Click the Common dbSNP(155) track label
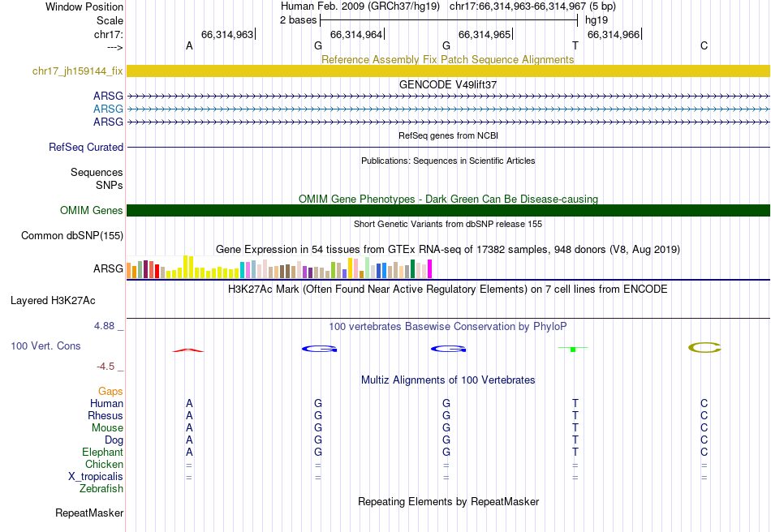This screenshot has height=532, width=771. tap(72, 235)
